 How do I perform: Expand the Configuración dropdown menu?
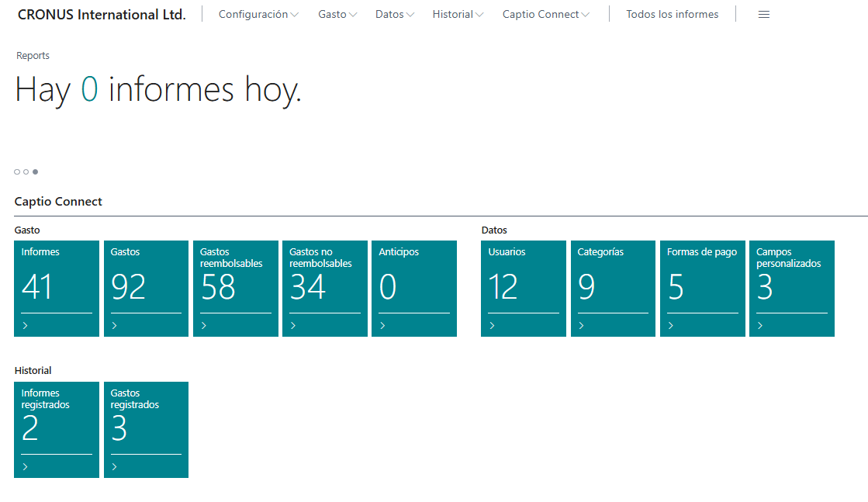pyautogui.click(x=258, y=15)
